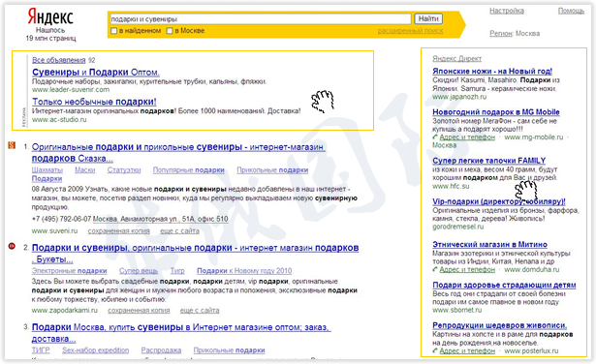Open ad 'Только необычные подарки!'
The width and height of the screenshot is (596, 364).
(x=94, y=102)
